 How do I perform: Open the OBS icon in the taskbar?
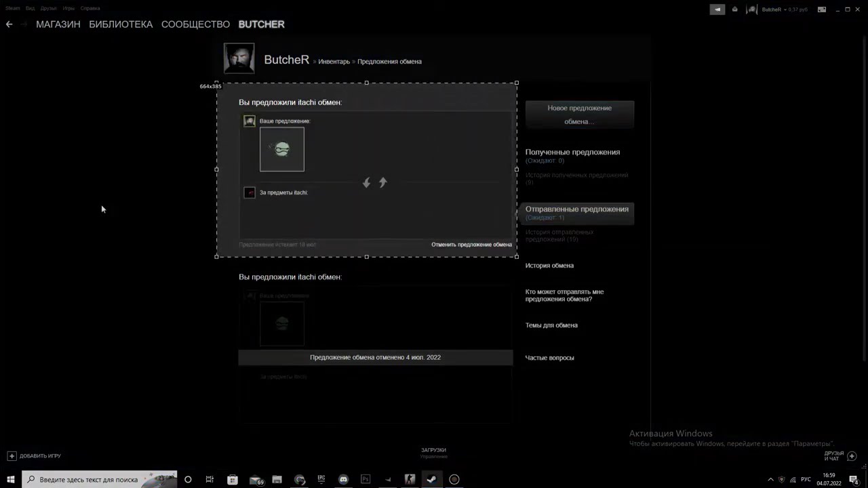point(454,479)
